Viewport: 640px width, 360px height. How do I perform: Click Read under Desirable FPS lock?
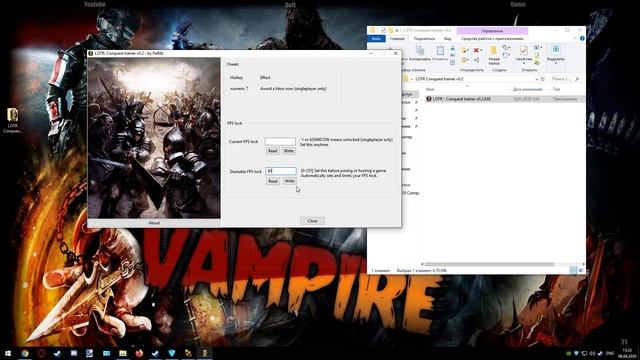tap(273, 181)
